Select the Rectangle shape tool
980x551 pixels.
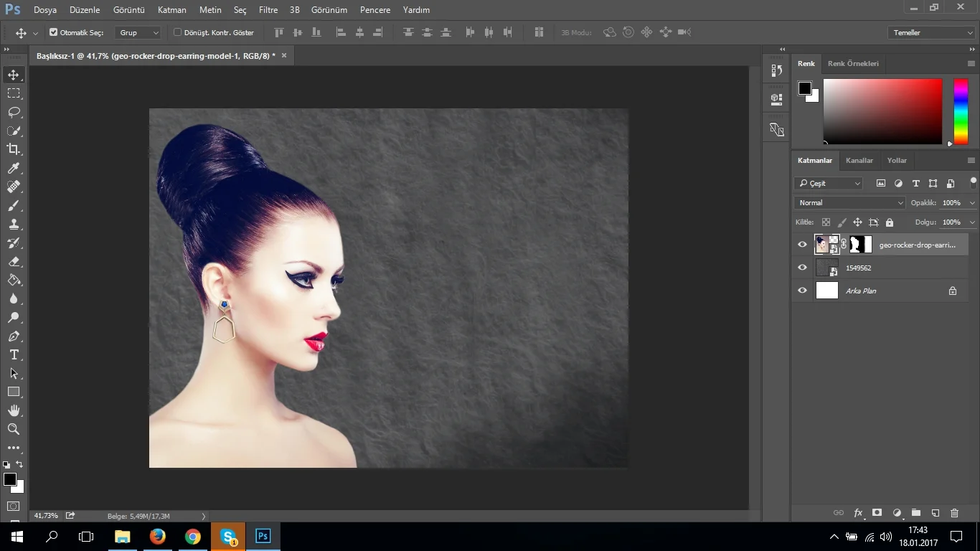tap(14, 392)
